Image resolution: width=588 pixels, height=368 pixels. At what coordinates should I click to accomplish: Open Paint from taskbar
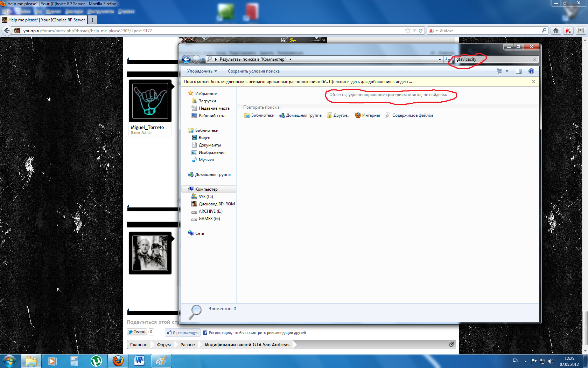[x=161, y=361]
